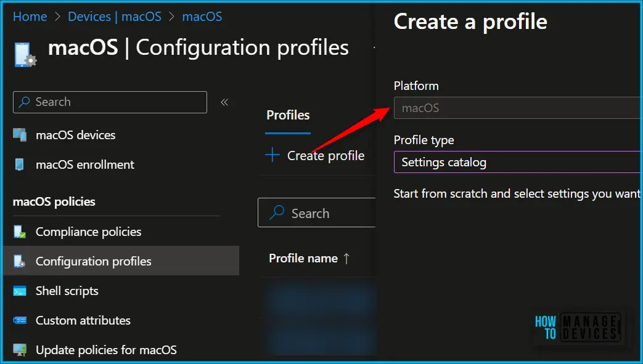Open Compliance policies
643x364 pixels.
pyautogui.click(x=89, y=232)
